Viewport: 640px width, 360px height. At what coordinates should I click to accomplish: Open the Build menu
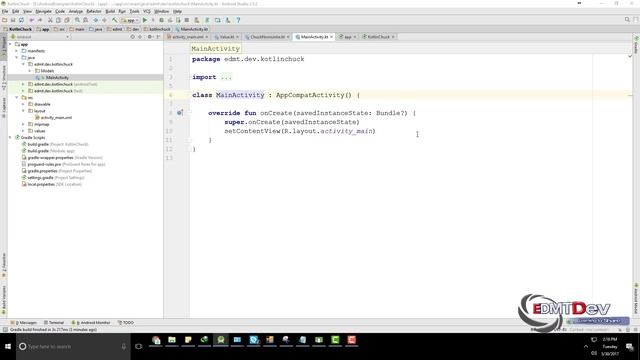pyautogui.click(x=110, y=11)
